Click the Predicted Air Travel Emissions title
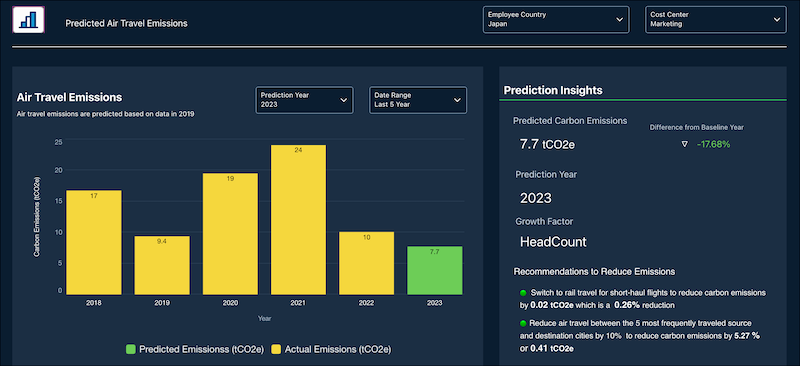 click(127, 23)
